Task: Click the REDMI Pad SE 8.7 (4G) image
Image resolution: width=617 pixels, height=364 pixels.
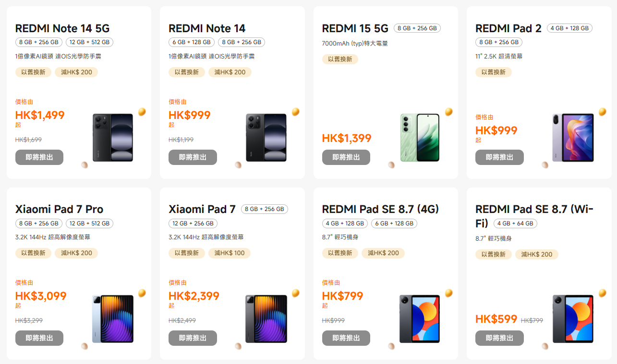Action: (x=420, y=319)
